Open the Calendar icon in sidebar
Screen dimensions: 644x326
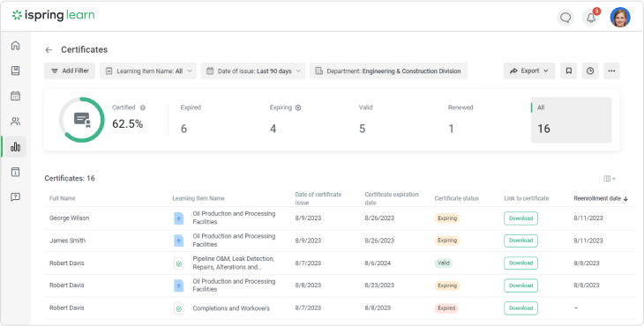(16, 96)
